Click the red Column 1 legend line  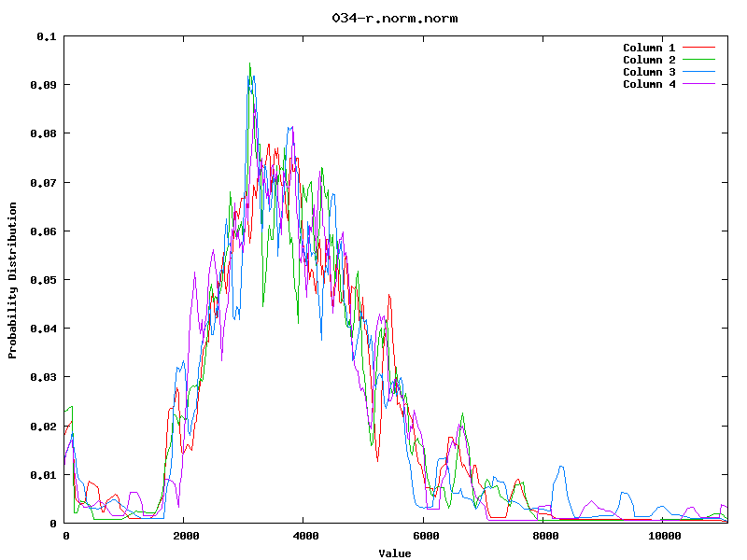point(698,48)
